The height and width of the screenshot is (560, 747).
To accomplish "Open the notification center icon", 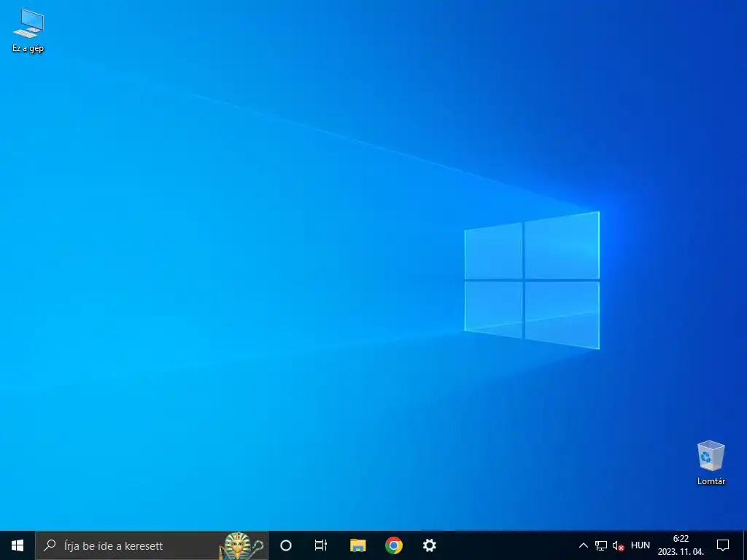I will [x=723, y=545].
